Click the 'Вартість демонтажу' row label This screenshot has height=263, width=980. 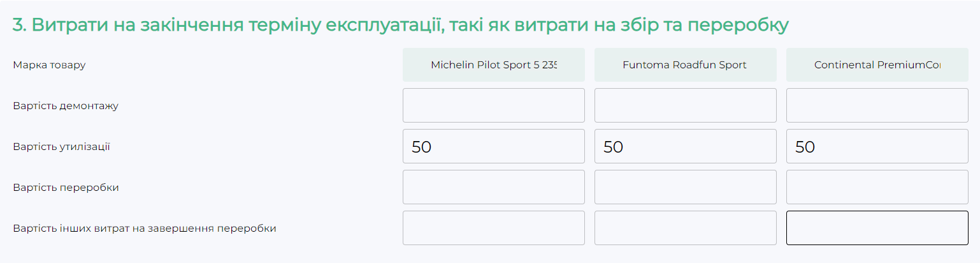point(66,106)
